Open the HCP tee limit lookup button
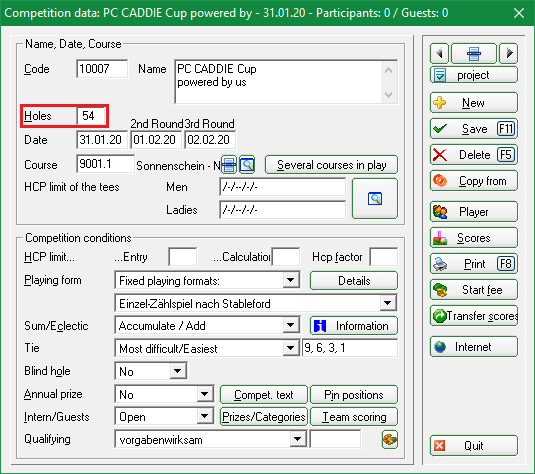This screenshot has width=535, height=474. click(x=375, y=198)
